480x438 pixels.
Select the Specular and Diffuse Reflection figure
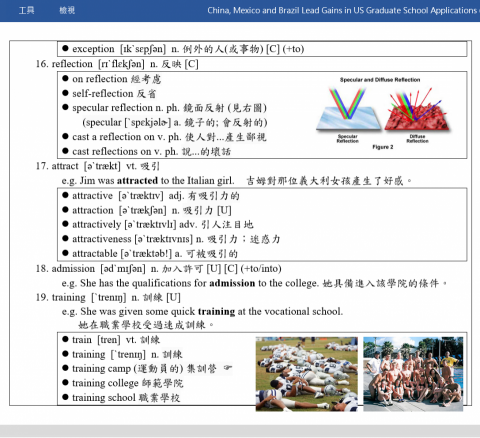pyautogui.click(x=383, y=113)
